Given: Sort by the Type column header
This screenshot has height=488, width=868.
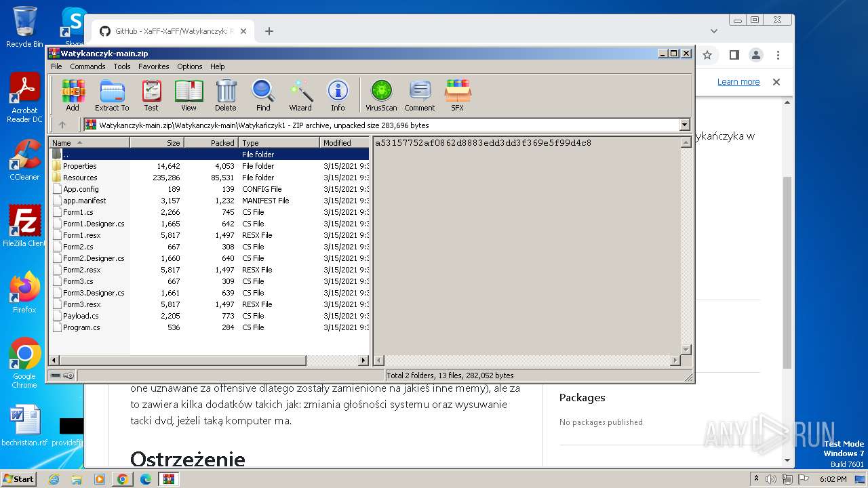Looking at the screenshot, I should coord(279,142).
